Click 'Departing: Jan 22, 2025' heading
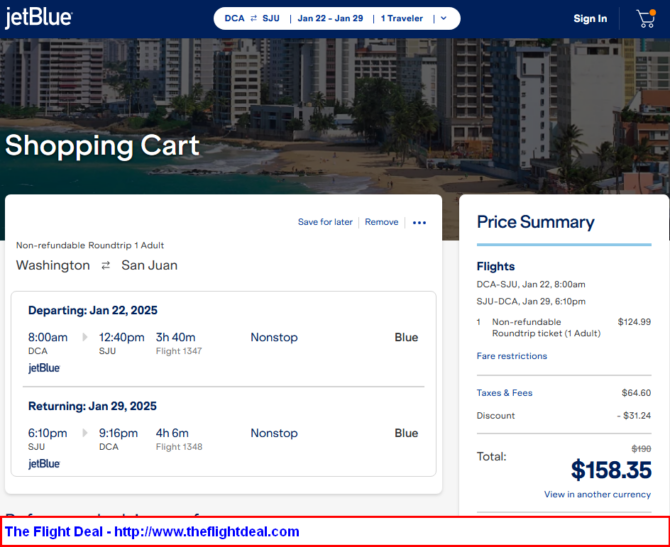The image size is (670, 547). coord(93,310)
